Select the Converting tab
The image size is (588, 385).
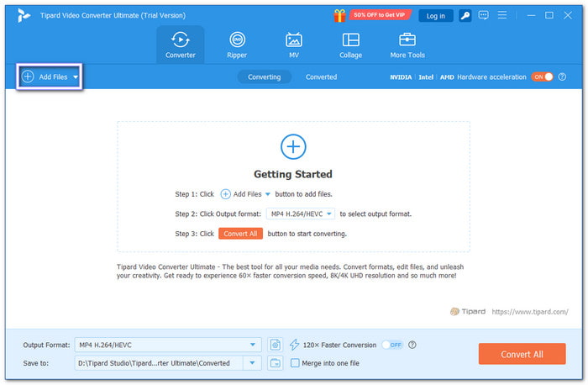(265, 76)
